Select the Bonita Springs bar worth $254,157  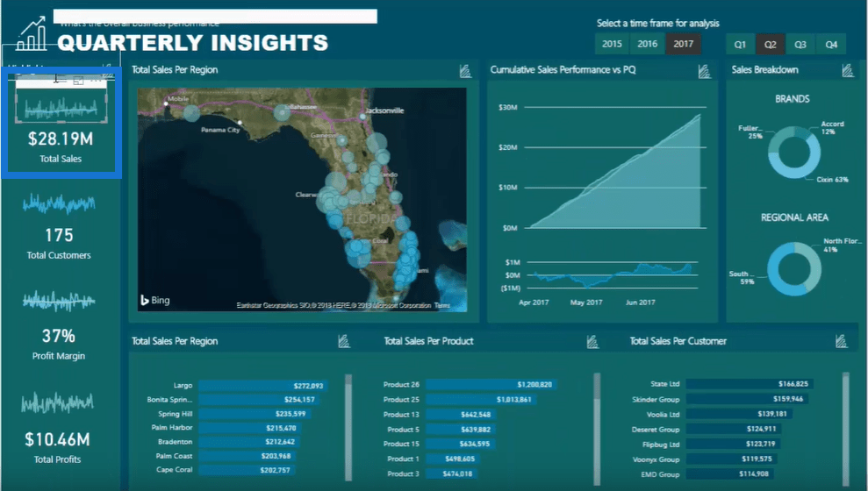click(x=259, y=399)
